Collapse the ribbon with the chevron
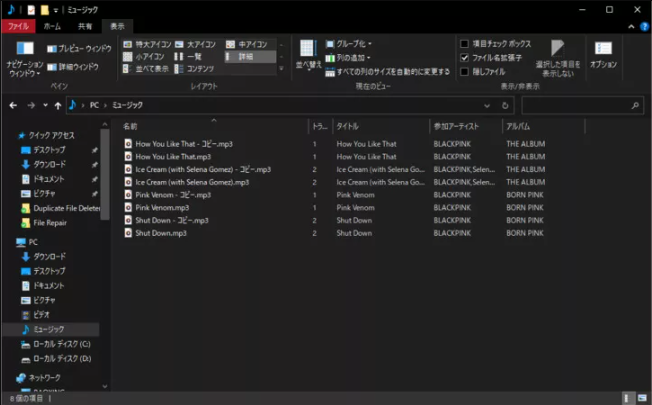This screenshot has height=405, width=652. (x=631, y=27)
